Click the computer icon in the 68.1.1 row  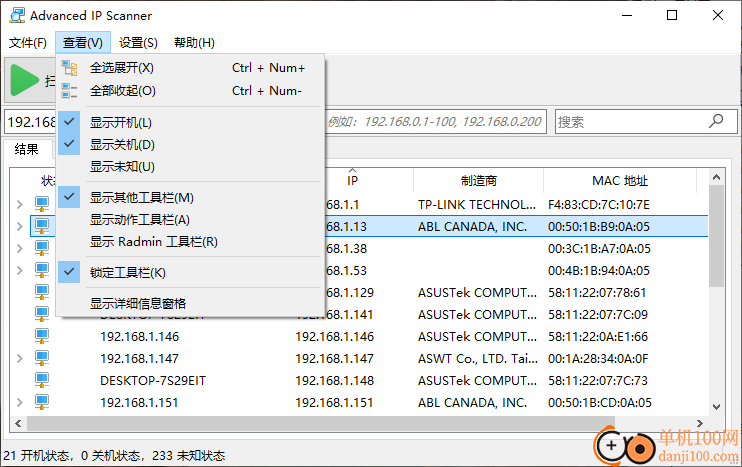(42, 204)
